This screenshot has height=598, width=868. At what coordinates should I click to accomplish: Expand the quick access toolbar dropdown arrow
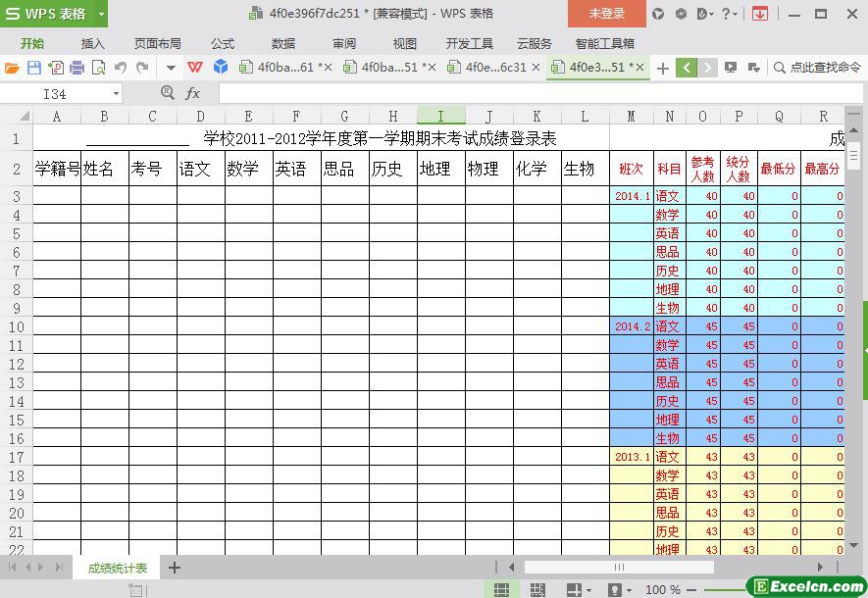tap(170, 68)
